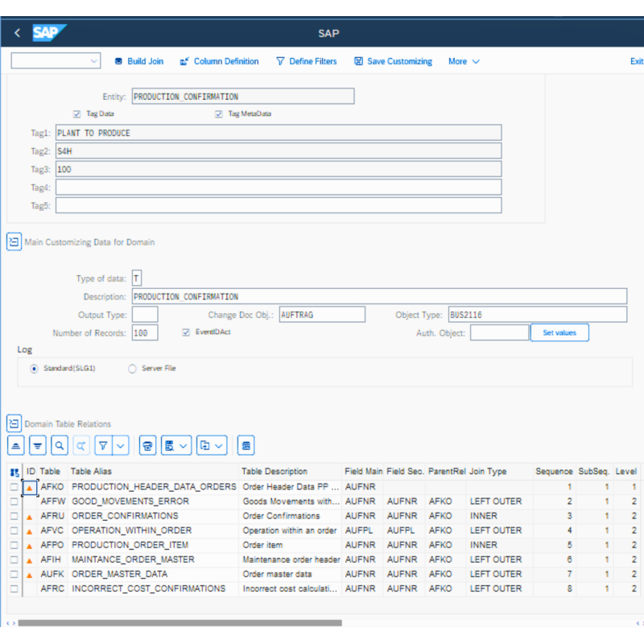
Task: Click the table filter funnel icon
Action: [x=102, y=445]
